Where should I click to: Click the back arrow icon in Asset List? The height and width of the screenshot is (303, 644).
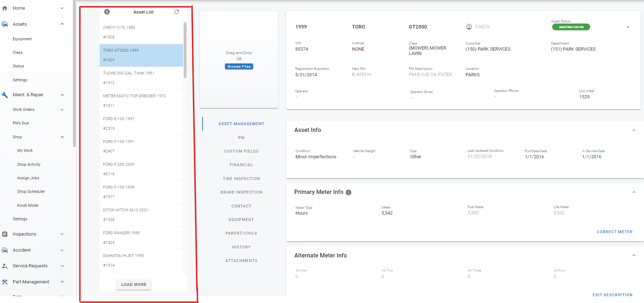pos(107,12)
